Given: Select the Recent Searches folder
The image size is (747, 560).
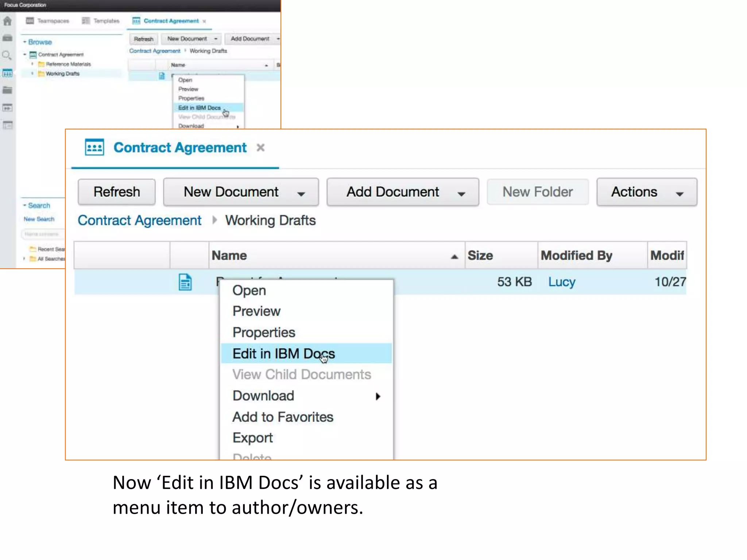Looking at the screenshot, I should click(47, 249).
